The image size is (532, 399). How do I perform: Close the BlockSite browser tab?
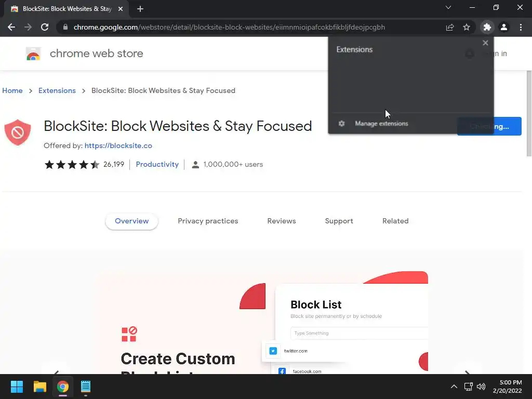point(121,9)
